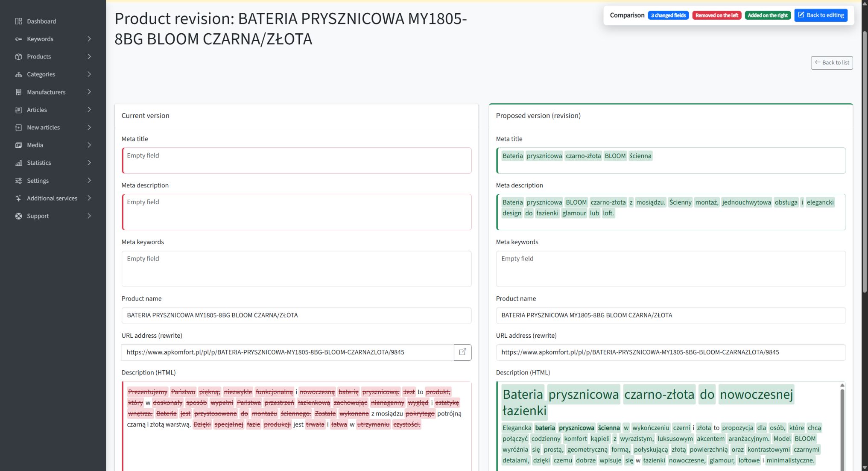Image resolution: width=868 pixels, height=471 pixels.
Task: Click the Categories hierarchy icon
Action: [x=18, y=74]
